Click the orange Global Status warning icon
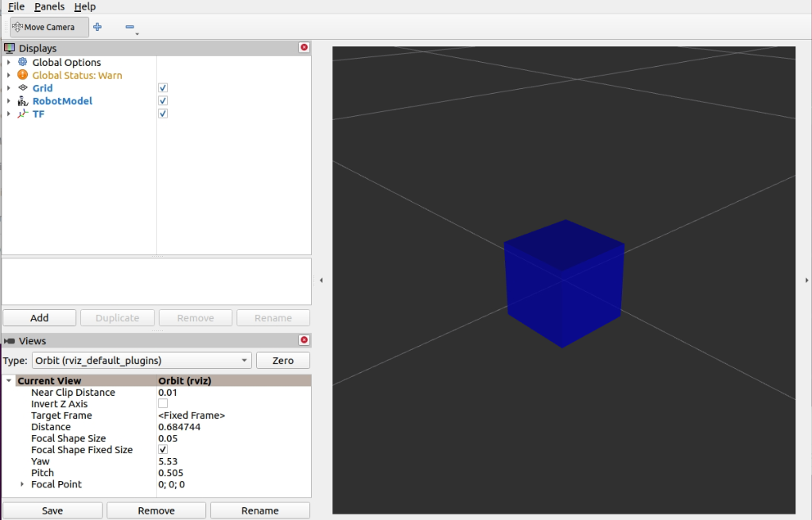The width and height of the screenshot is (812, 520). point(23,75)
